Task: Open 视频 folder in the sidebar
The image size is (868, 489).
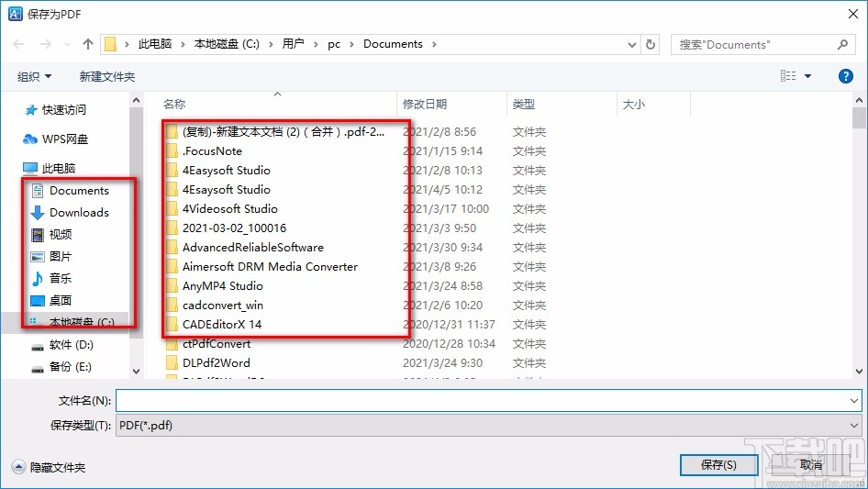Action: pos(51,234)
